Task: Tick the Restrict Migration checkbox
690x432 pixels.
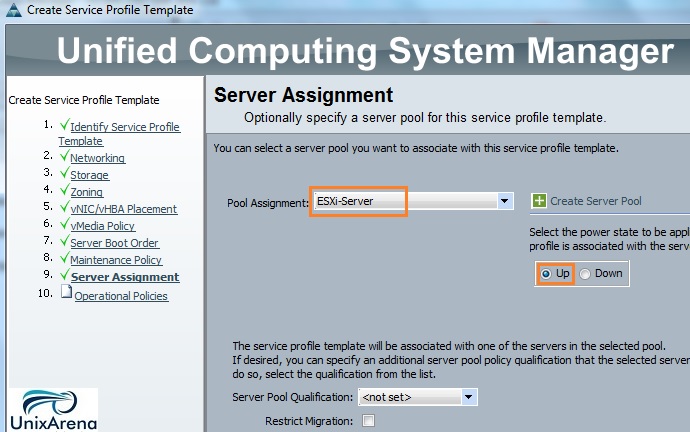Action: pyautogui.click(x=368, y=421)
